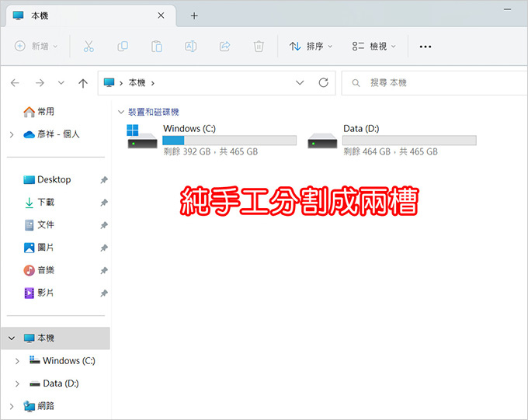Open 圖片 (Pictures) folder in sidebar
Viewport: 528px width, 420px height.
coord(39,248)
